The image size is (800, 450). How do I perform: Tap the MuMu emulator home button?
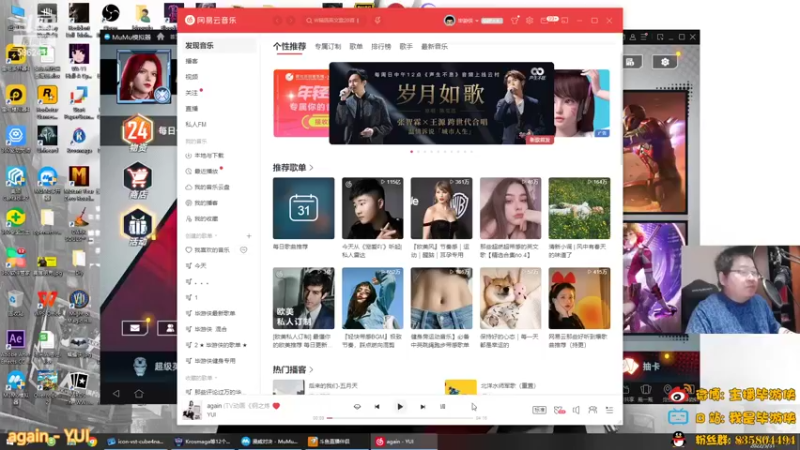(139, 393)
